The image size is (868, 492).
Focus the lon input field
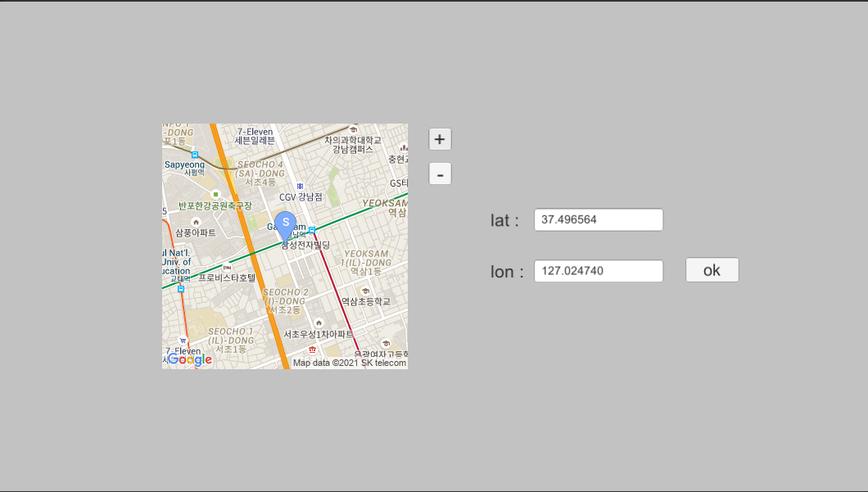point(599,271)
